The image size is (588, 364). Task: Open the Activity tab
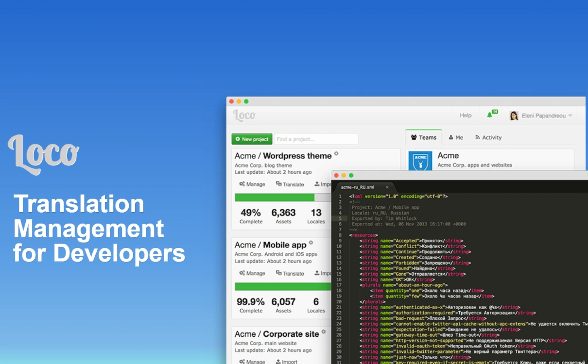[x=488, y=138]
